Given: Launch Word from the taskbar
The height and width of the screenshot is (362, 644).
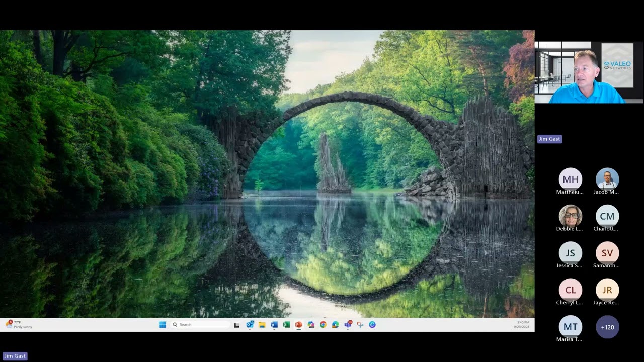Looking at the screenshot, I should (x=274, y=325).
